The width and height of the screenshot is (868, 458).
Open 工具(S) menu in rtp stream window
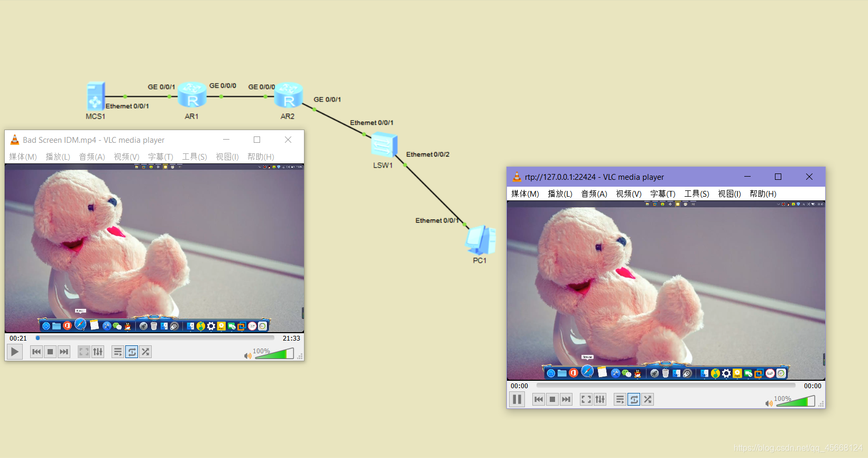(x=697, y=194)
